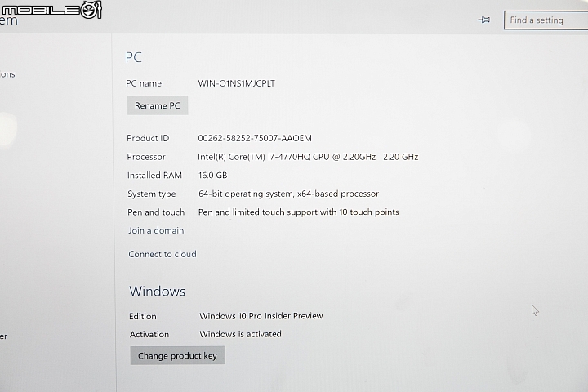
Task: Click the 'Windows' section heading
Action: click(157, 292)
